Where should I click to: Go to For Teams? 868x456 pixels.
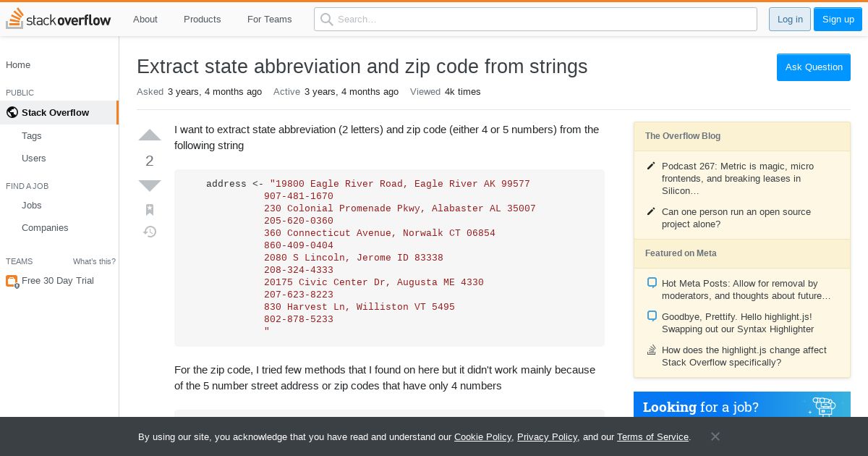pyautogui.click(x=269, y=20)
